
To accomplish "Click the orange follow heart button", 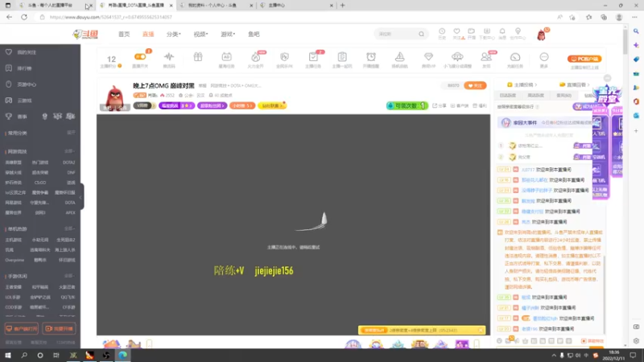I will [475, 85].
